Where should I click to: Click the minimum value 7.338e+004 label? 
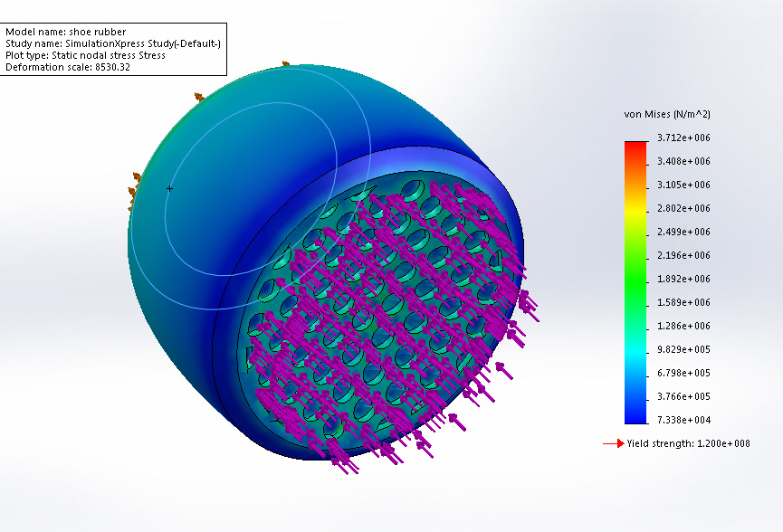point(683,420)
